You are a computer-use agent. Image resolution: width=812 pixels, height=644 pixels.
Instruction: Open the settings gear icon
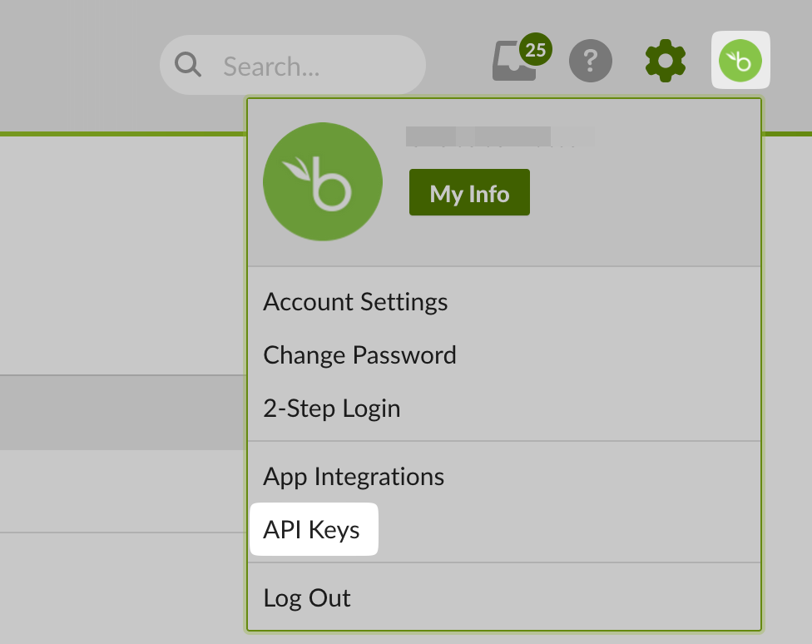coord(666,61)
